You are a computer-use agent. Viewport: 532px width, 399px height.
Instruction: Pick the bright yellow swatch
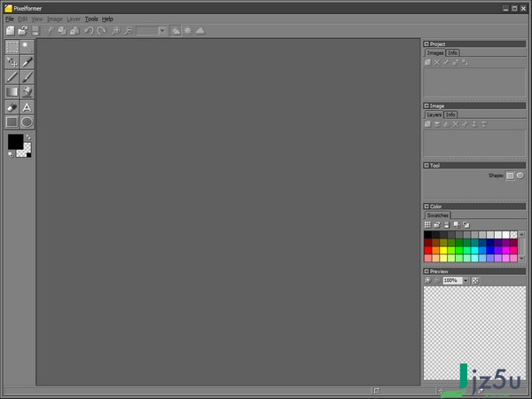click(443, 250)
